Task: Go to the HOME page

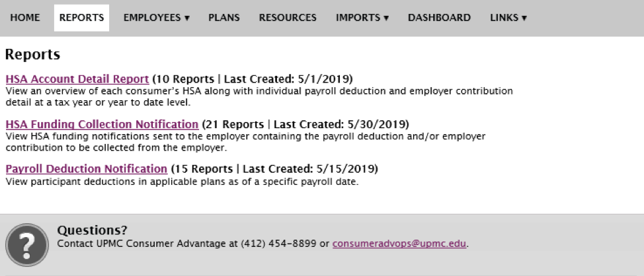Action: (25, 18)
